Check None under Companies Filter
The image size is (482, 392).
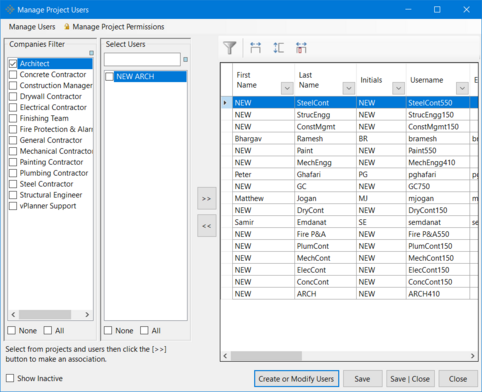tap(12, 330)
